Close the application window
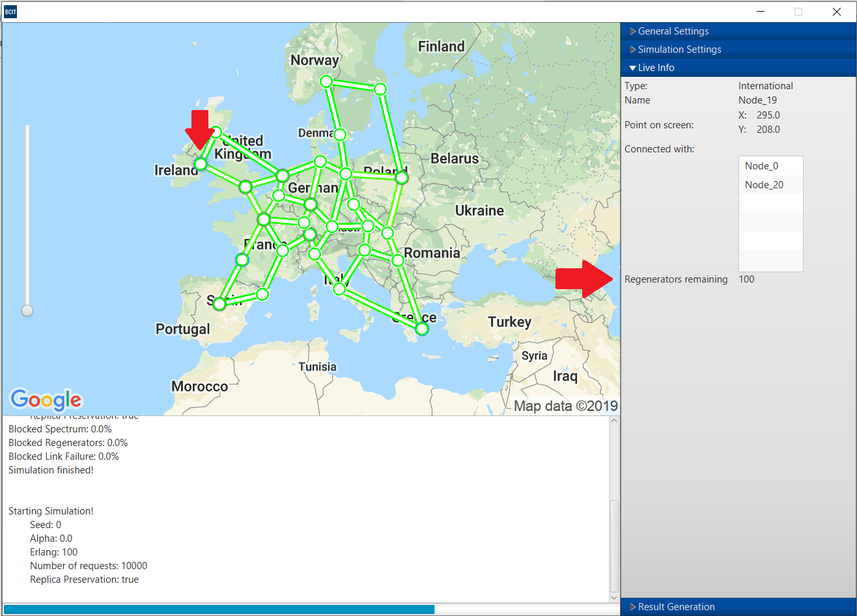Viewport: 857px width, 616px height. click(x=837, y=12)
